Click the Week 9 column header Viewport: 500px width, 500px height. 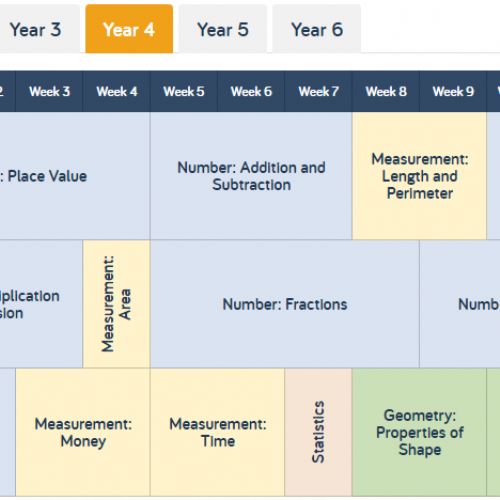[x=453, y=91]
